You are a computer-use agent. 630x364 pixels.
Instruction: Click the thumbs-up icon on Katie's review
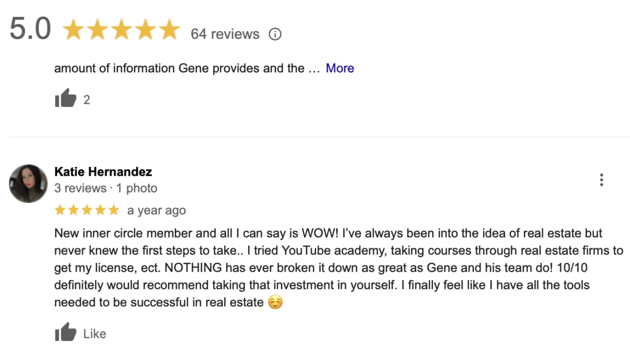66,333
